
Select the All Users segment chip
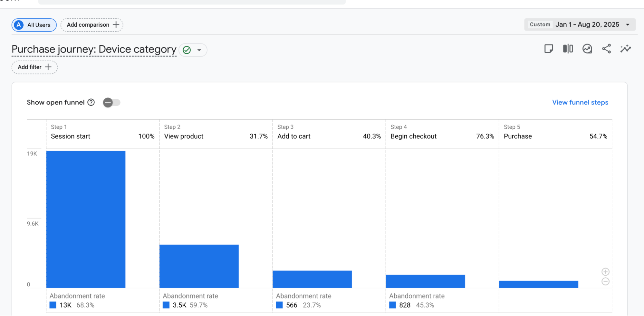click(x=34, y=25)
